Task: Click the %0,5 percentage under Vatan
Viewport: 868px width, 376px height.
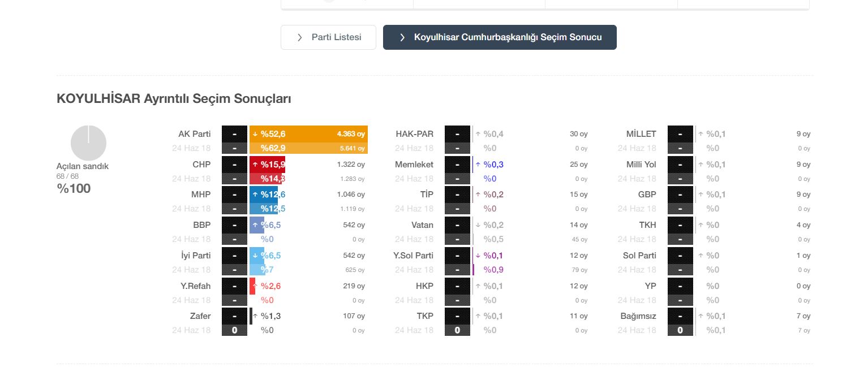Action: pos(493,239)
